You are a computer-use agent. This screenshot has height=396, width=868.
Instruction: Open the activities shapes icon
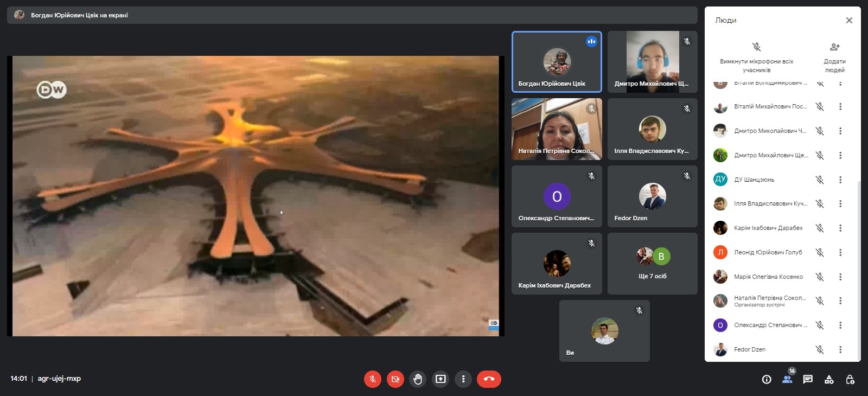point(829,379)
